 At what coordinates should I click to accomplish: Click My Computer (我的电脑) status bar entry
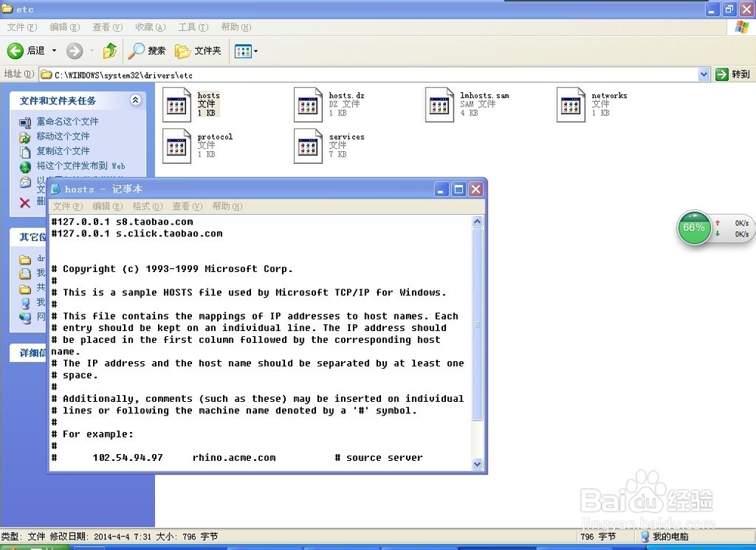pos(664,536)
